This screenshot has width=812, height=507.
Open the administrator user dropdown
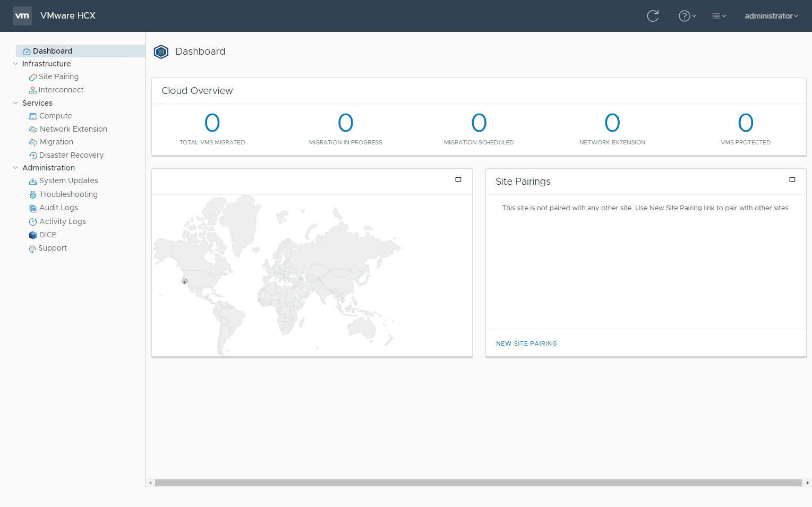771,16
